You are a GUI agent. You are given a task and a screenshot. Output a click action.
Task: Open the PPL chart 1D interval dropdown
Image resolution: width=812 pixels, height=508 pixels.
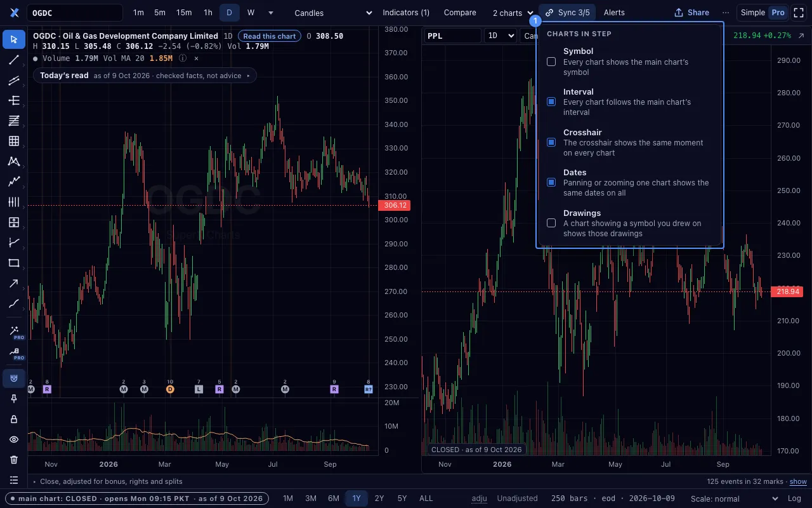click(501, 36)
